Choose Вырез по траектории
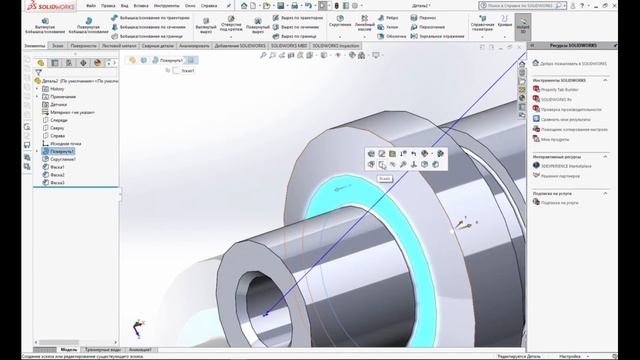This screenshot has width=640, height=360. click(298, 18)
